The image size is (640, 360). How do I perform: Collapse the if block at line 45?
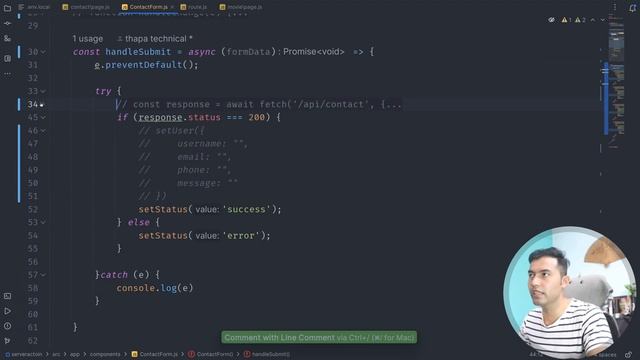click(43, 118)
